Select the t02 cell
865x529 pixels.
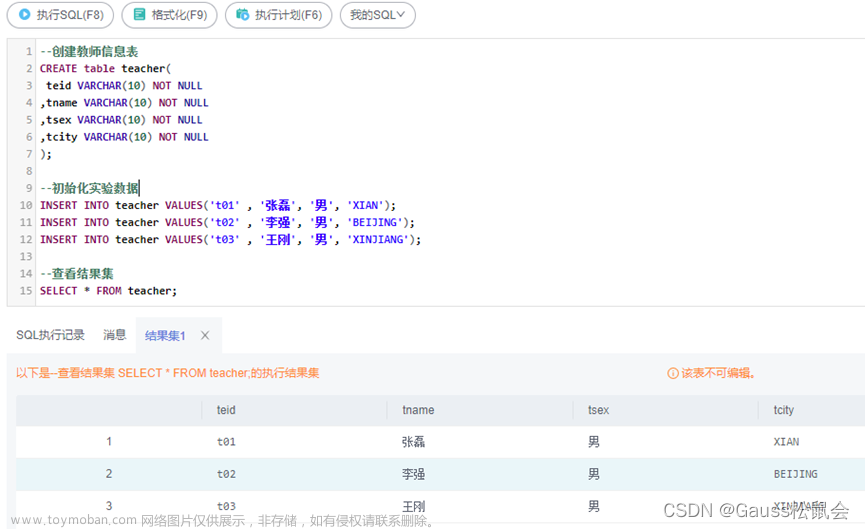pos(226,474)
